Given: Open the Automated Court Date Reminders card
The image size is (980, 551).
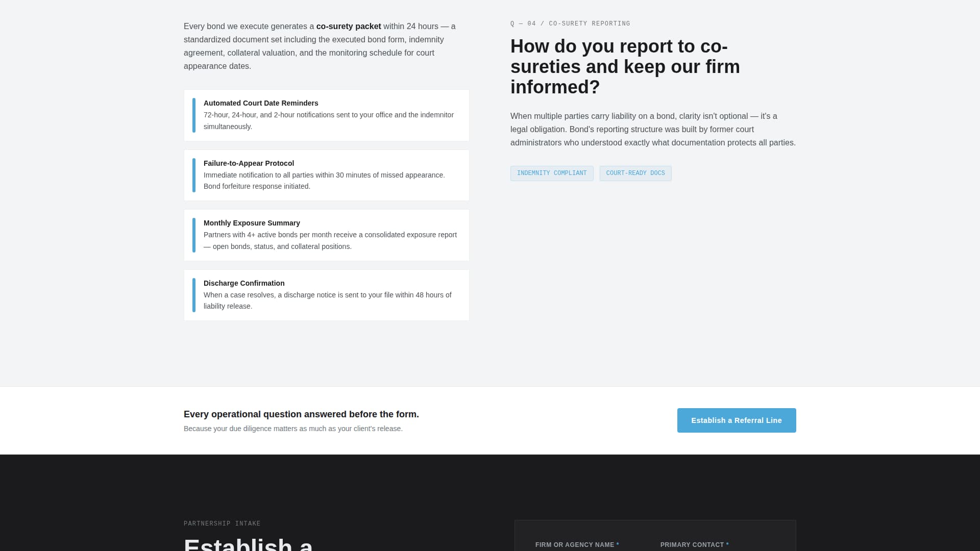Looking at the screenshot, I should pos(327,115).
